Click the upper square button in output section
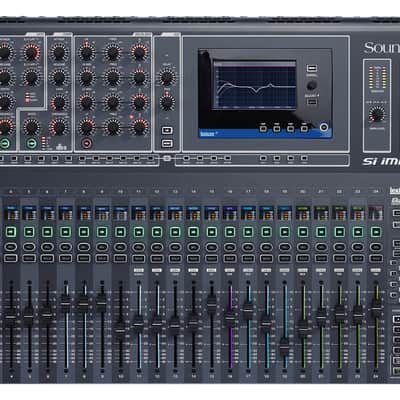This screenshot has width=400, height=400. [x=167, y=130]
